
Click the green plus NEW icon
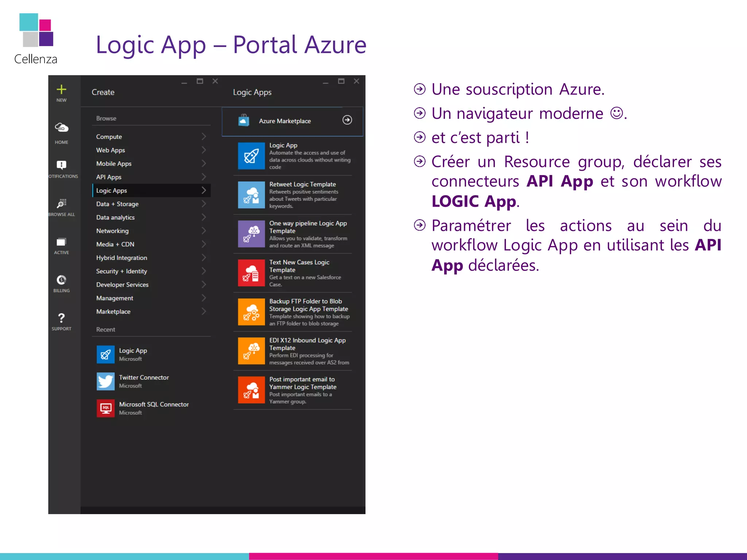click(x=61, y=90)
